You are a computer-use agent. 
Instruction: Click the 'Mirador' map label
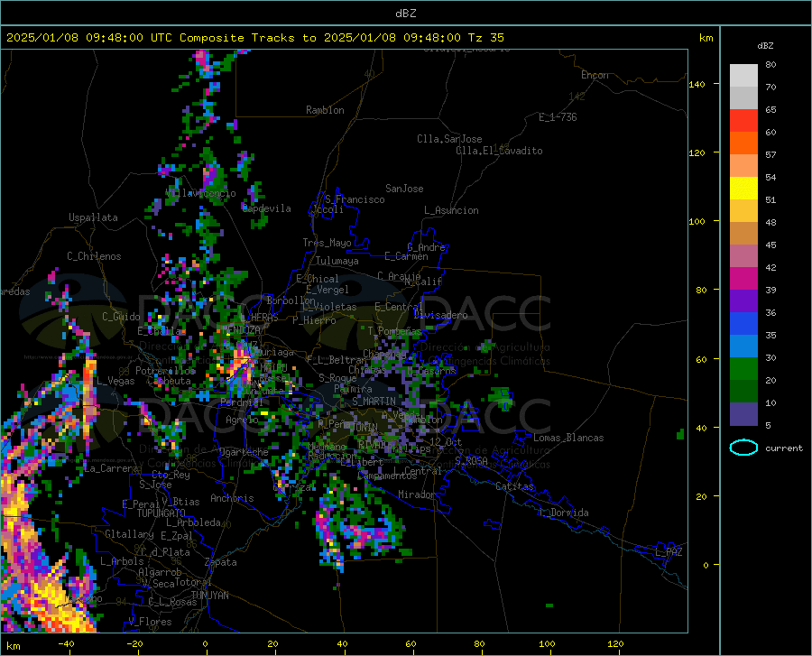pos(417,494)
